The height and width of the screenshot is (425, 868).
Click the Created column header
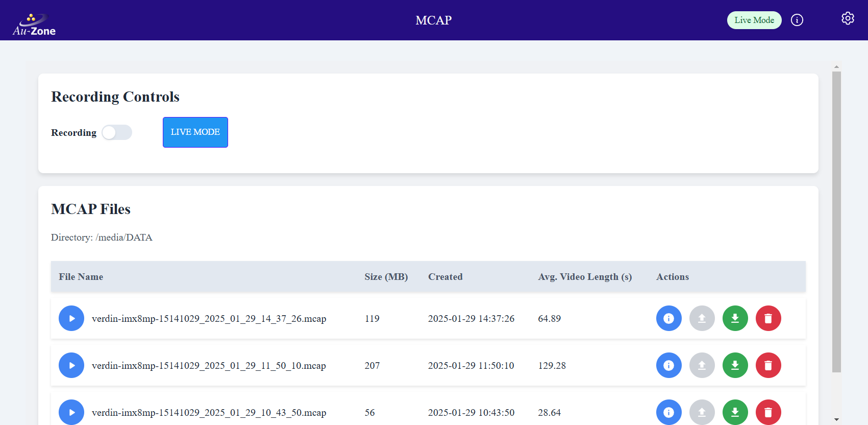[445, 277]
